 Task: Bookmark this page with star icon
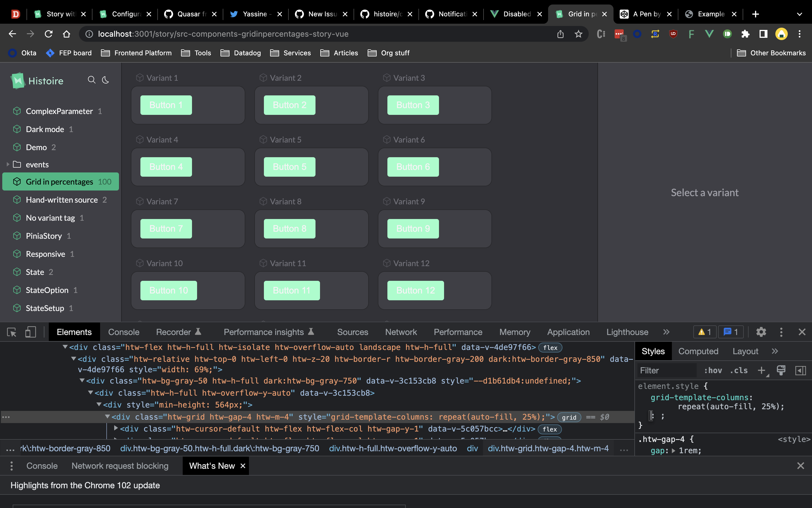coord(578,34)
